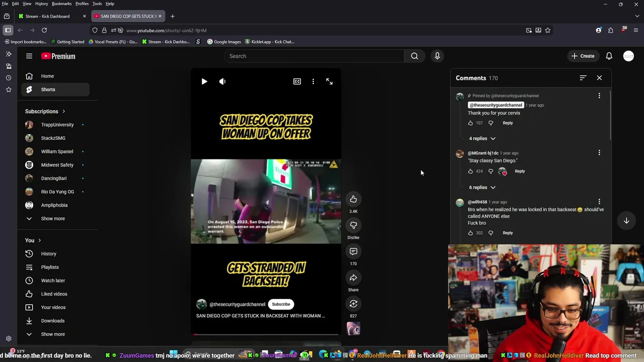Screen dimensions: 644x362
Task: Open TrappUniversity subscription
Action: [55, 125]
